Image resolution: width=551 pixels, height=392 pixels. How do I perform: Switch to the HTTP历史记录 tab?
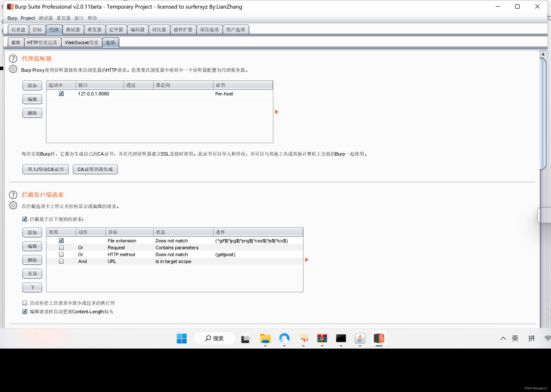pos(43,42)
